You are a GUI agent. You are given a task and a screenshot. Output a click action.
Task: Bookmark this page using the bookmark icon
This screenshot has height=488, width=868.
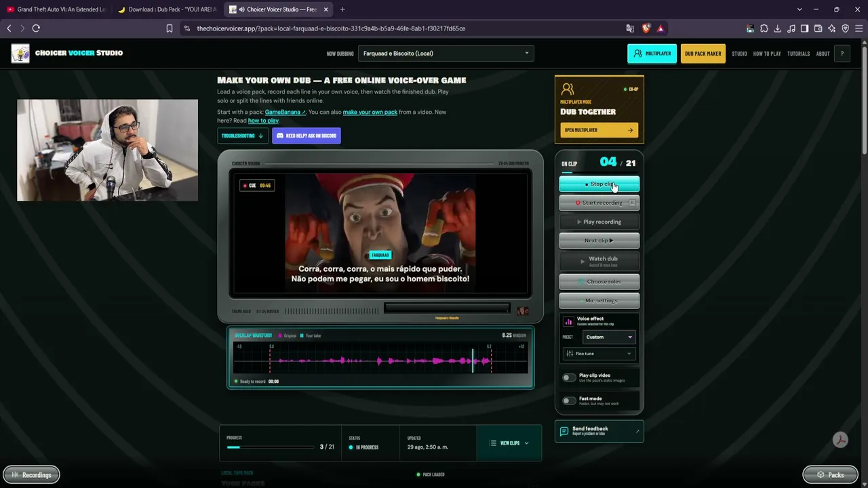[x=170, y=28]
